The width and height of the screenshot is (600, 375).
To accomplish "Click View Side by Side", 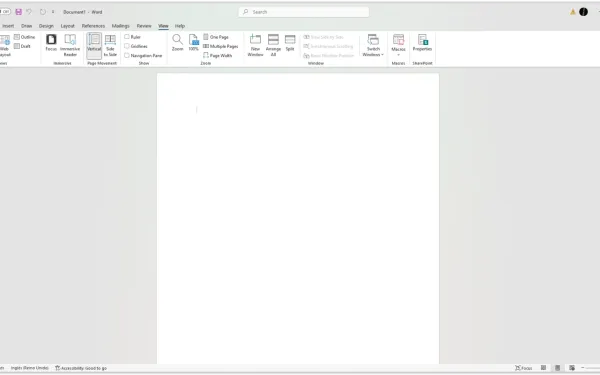I will click(323, 37).
